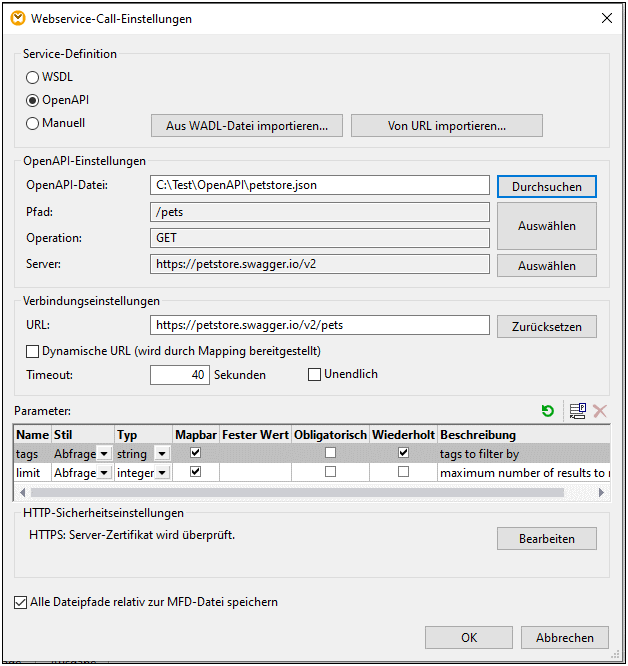The image size is (628, 666).
Task: Click the OpenAPI-Datei path field
Action: [x=320, y=185]
